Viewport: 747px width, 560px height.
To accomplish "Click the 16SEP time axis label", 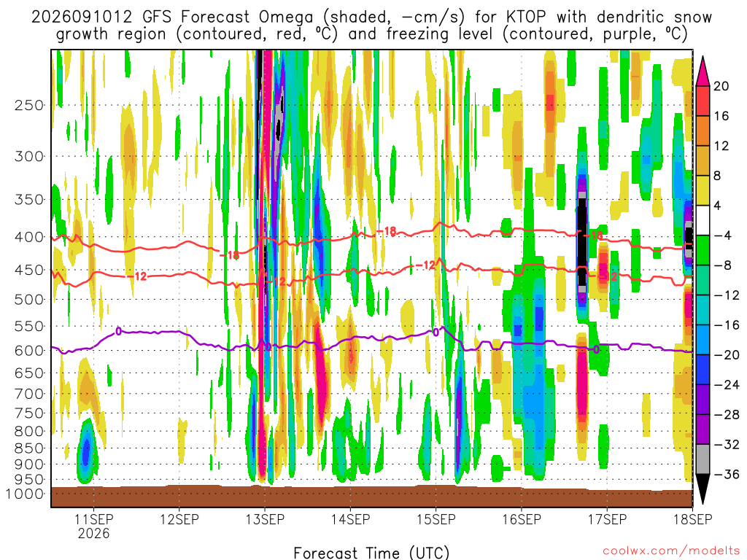I will pyautogui.click(x=522, y=519).
